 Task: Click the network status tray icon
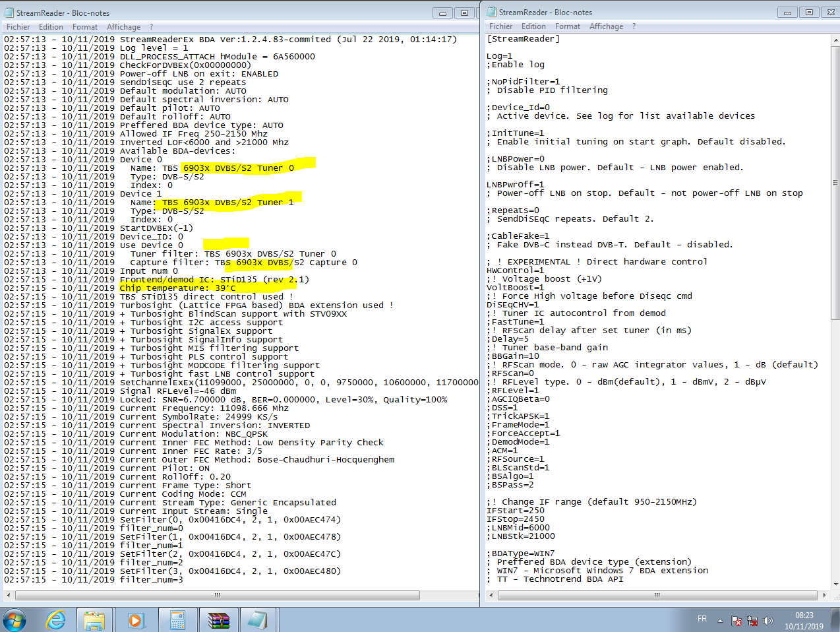pos(752,621)
